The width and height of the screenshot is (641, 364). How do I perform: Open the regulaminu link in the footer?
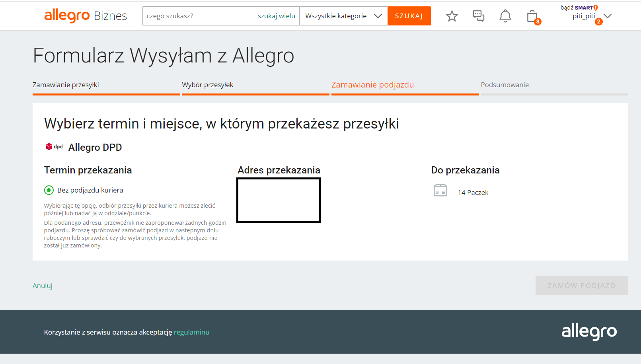tap(191, 332)
